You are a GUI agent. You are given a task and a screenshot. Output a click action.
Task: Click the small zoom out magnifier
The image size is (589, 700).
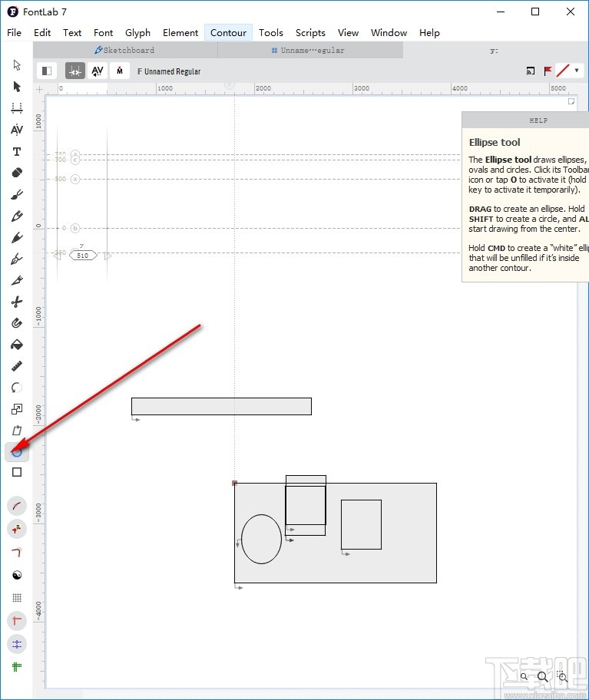point(524,676)
